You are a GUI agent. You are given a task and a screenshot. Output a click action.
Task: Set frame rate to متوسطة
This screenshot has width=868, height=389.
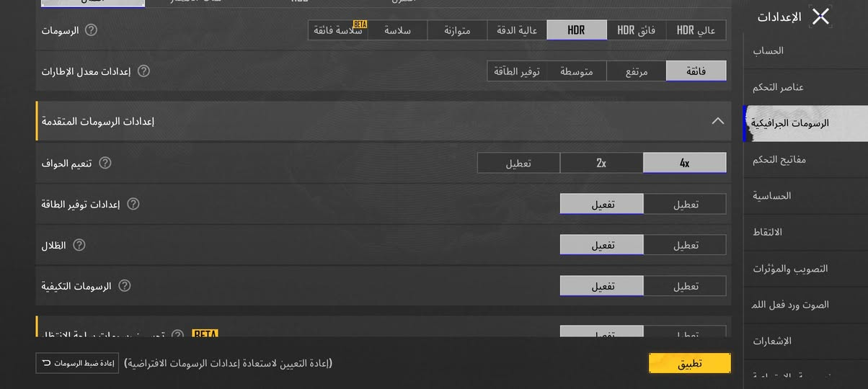[577, 71]
